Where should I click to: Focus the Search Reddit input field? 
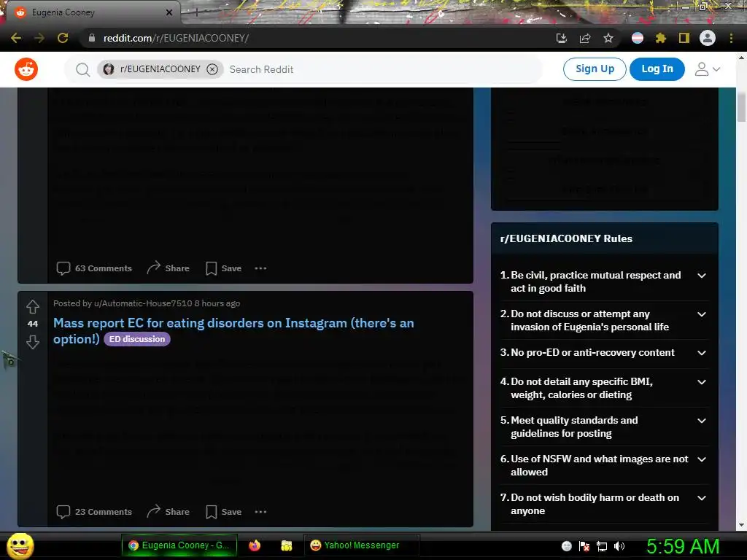coord(381,69)
